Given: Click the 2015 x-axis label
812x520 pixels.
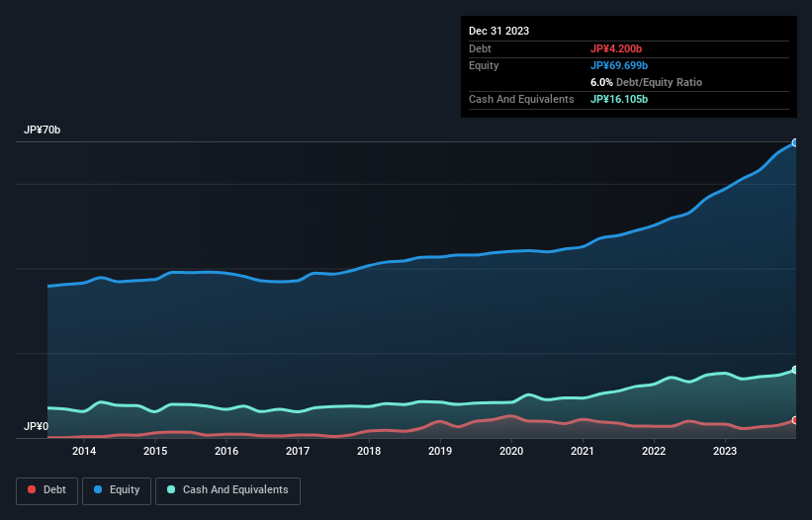Looking at the screenshot, I should [x=155, y=451].
